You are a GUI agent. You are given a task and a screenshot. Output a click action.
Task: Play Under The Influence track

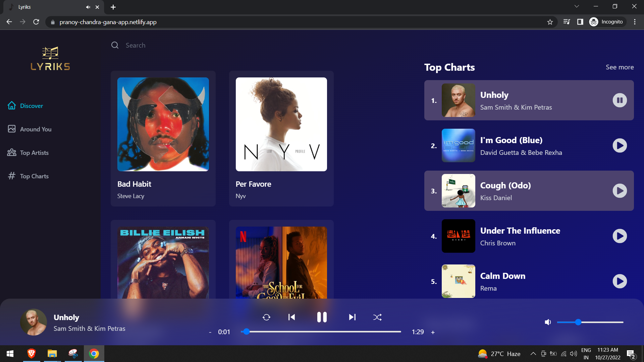tap(620, 236)
